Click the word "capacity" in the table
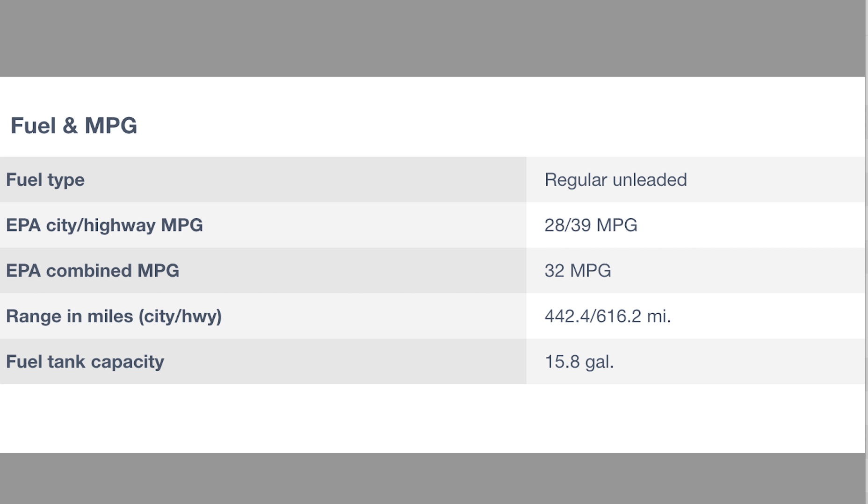This screenshot has width=868, height=504. click(127, 362)
